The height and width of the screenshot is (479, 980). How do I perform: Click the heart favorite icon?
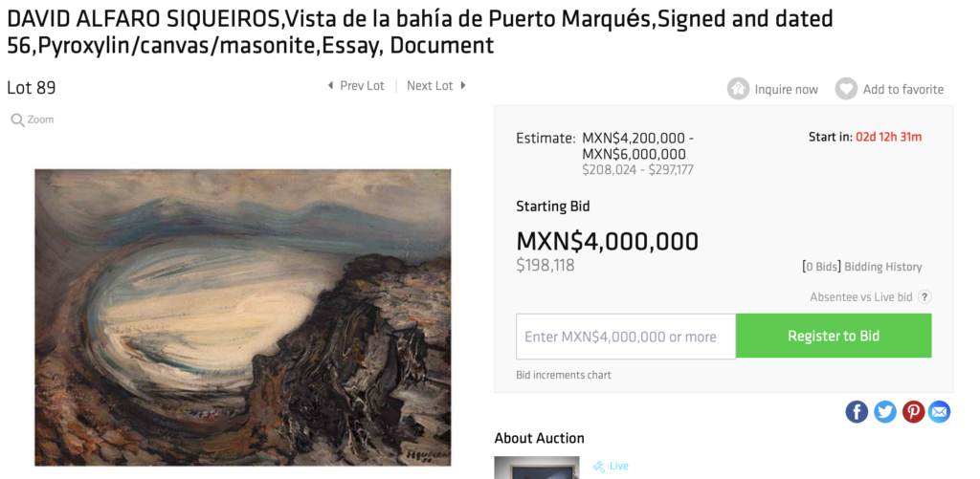846,89
